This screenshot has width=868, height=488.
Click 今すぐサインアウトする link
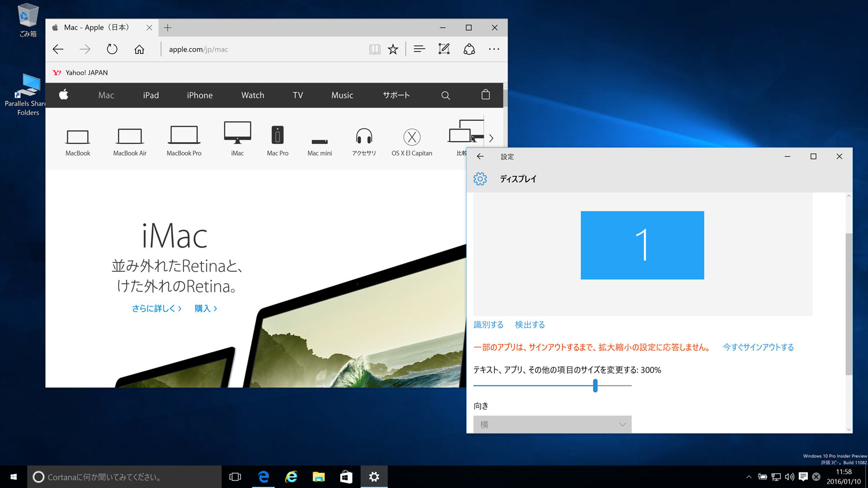(x=758, y=347)
